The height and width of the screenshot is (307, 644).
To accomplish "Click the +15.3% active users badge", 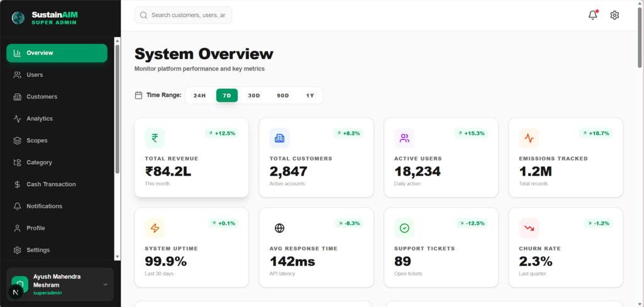I will pyautogui.click(x=471, y=133).
